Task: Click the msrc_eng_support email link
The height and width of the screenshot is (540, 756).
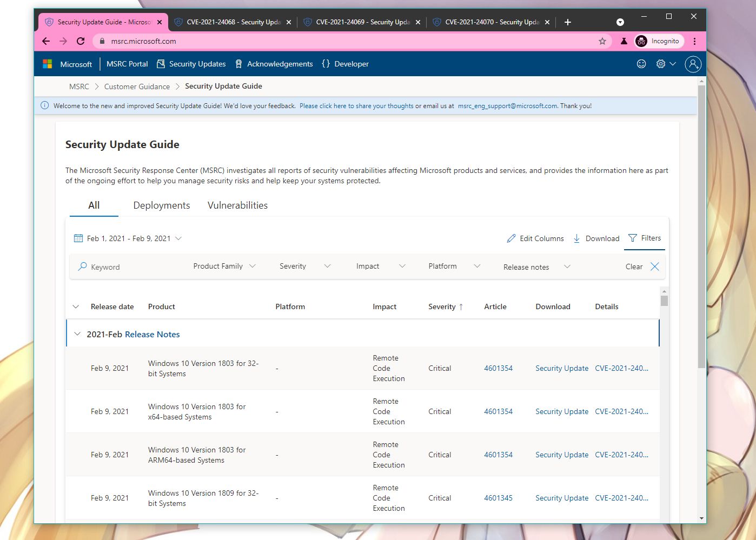Action: (507, 106)
